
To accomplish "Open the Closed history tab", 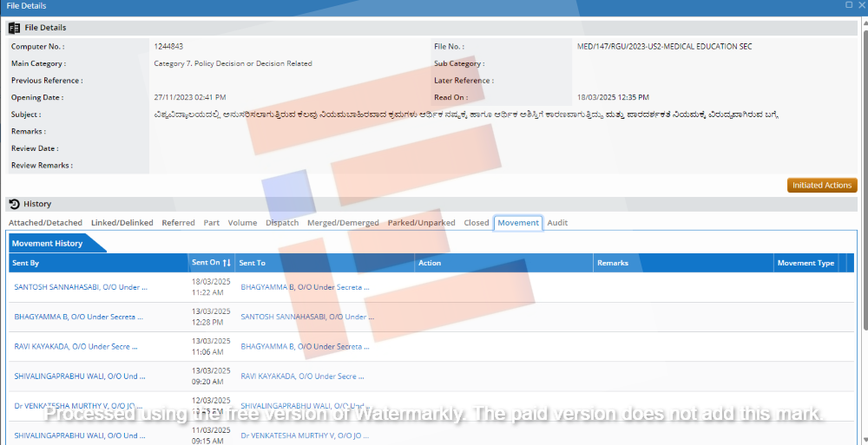I will point(477,223).
